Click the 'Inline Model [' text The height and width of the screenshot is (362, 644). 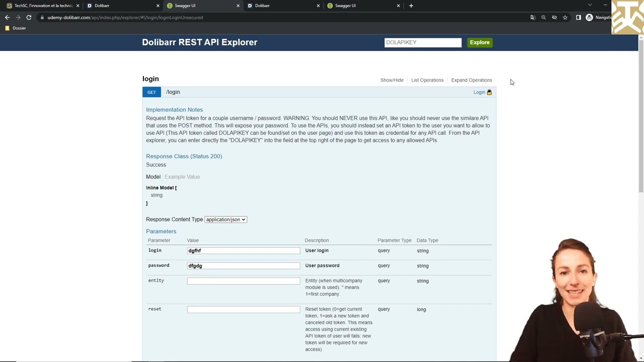pos(162,188)
